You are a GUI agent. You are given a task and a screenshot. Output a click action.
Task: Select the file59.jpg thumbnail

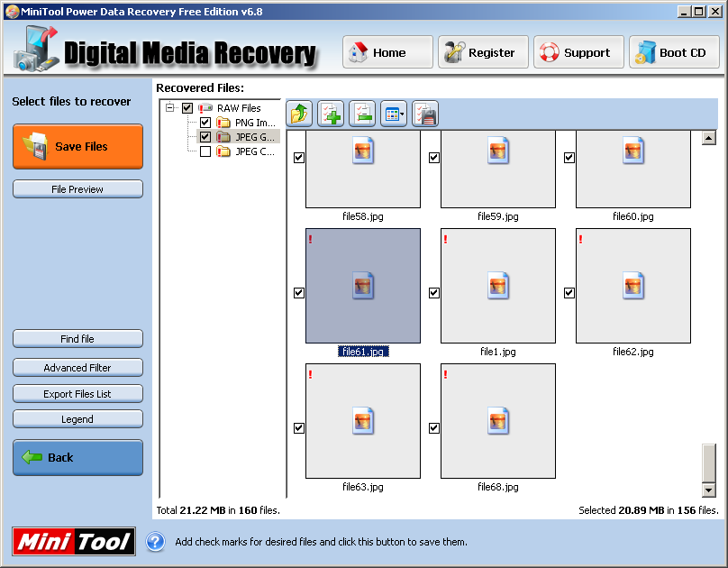coord(498,169)
